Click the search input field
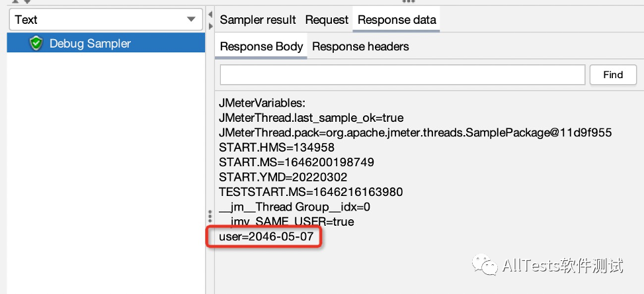This screenshot has width=644, height=294. coord(403,75)
